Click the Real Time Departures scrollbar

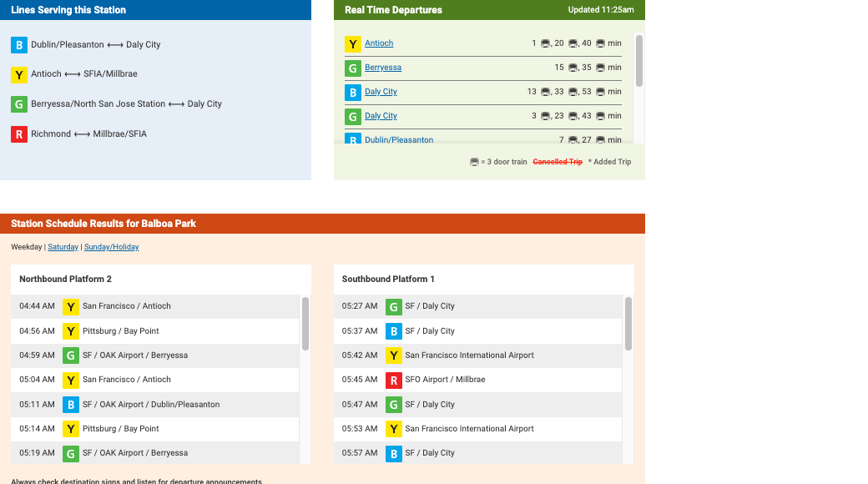pyautogui.click(x=638, y=61)
